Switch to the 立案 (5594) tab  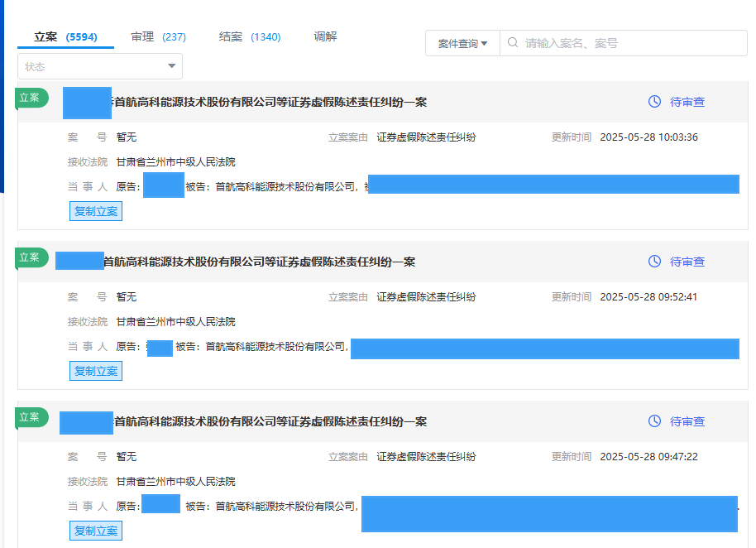65,37
